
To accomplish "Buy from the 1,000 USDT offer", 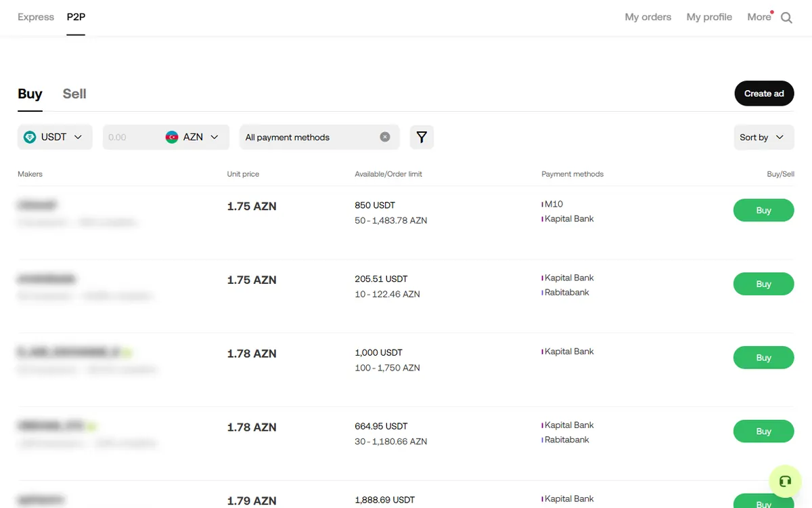I will pyautogui.click(x=763, y=358).
